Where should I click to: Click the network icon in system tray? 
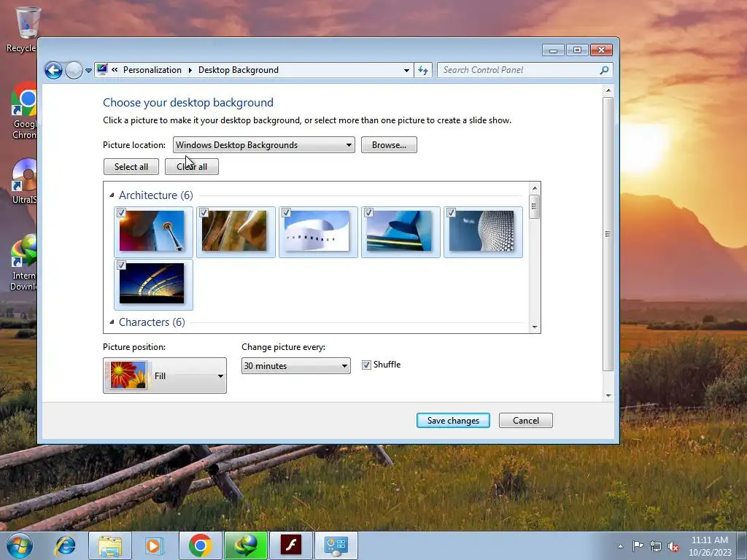656,547
